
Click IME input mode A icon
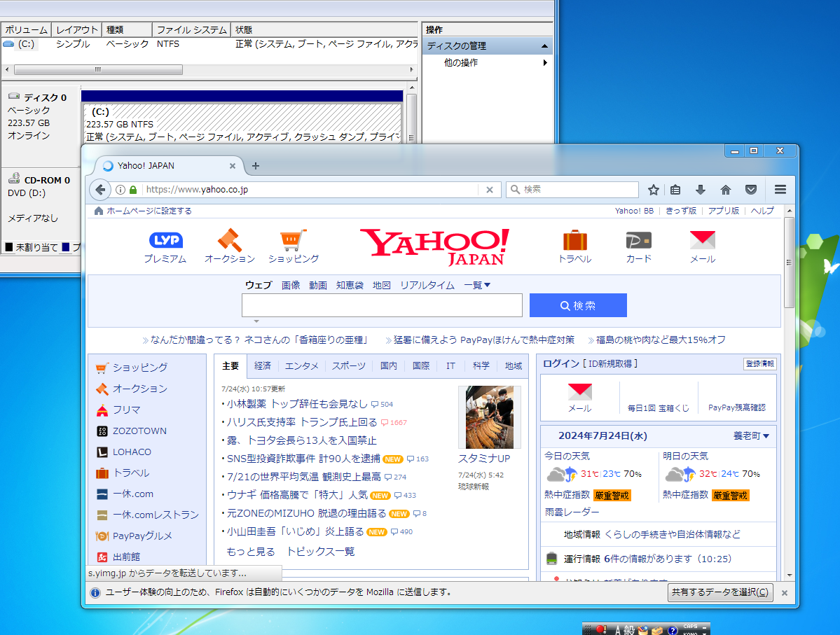pos(618,631)
